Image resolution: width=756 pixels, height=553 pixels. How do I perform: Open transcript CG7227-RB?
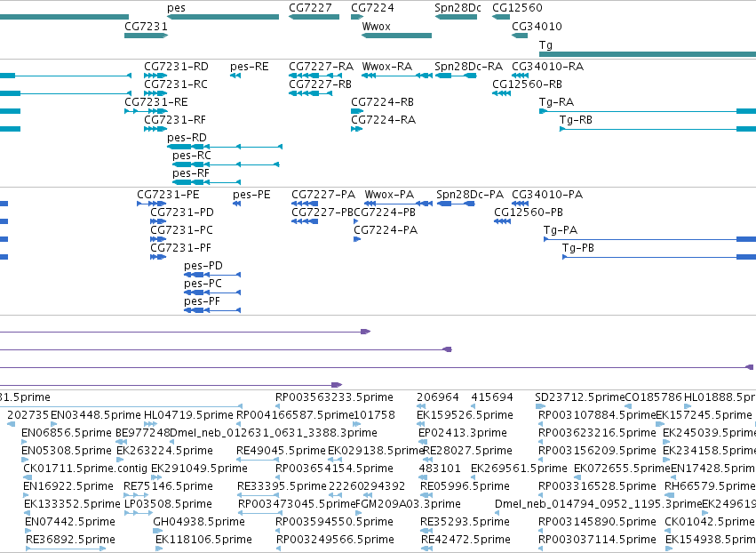coord(320,84)
